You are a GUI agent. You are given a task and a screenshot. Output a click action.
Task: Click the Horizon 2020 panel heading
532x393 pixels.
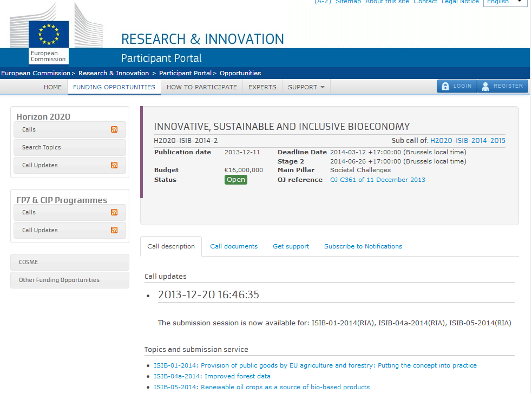tap(43, 116)
